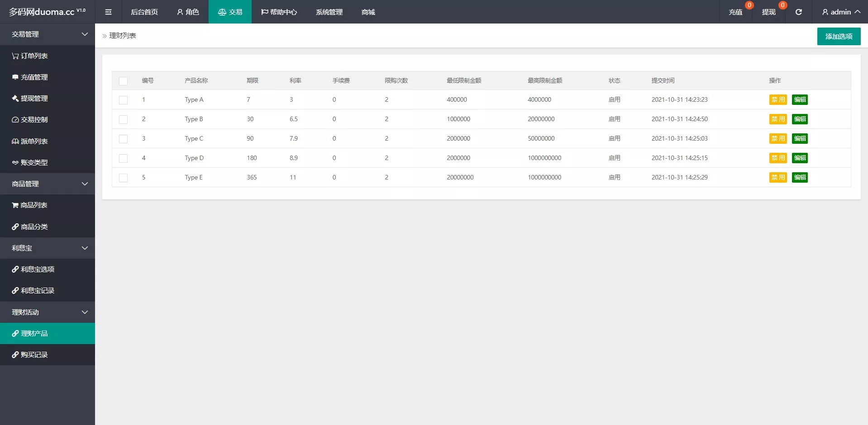Click the sidebar collapse hamburger icon
The width and height of the screenshot is (868, 425).
pos(108,12)
